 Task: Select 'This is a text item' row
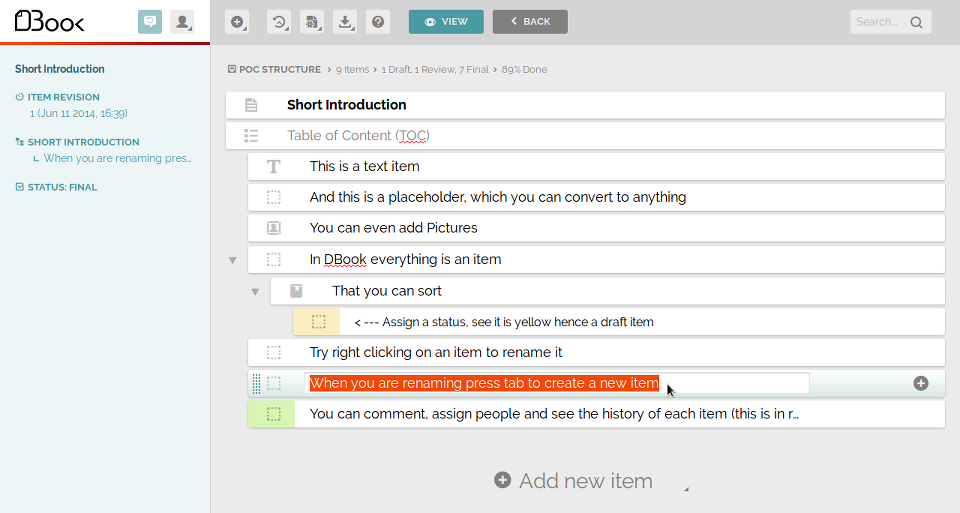pos(596,167)
